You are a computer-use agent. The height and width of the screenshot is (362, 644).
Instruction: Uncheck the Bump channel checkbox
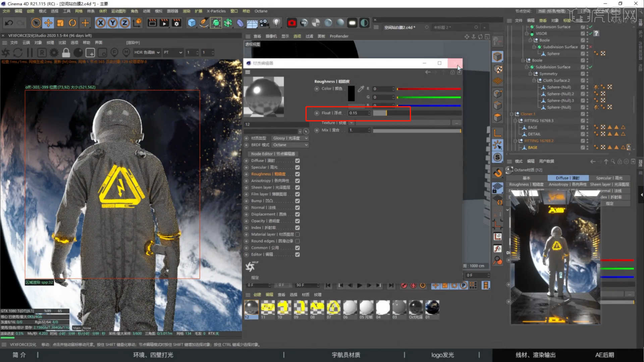point(297,201)
